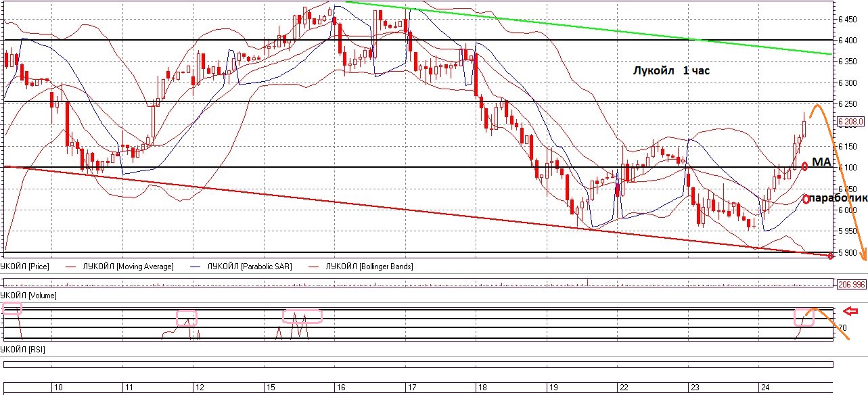868x395 pixels.
Task: Click the 6 250 price axis label
Action: point(848,104)
